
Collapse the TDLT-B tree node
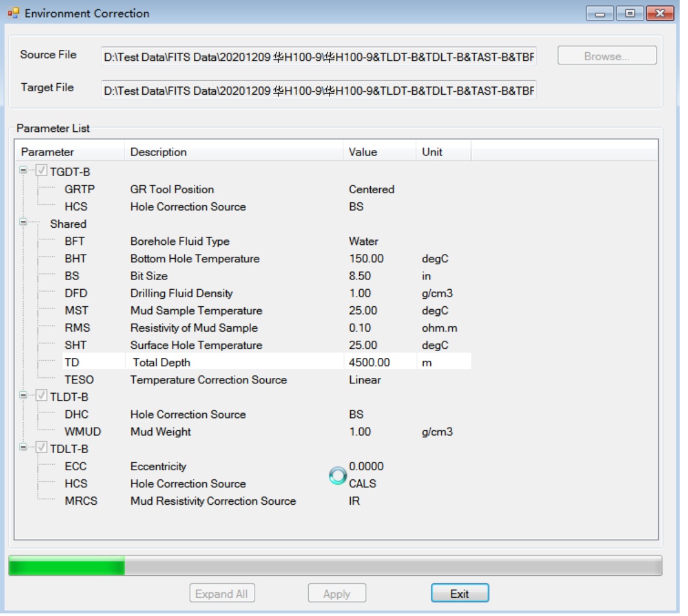pos(24,448)
